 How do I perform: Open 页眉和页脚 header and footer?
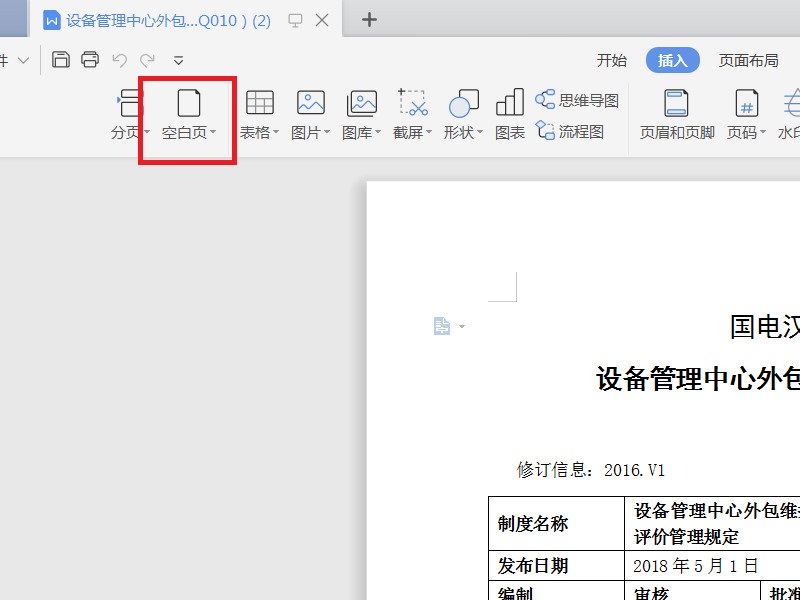677,115
